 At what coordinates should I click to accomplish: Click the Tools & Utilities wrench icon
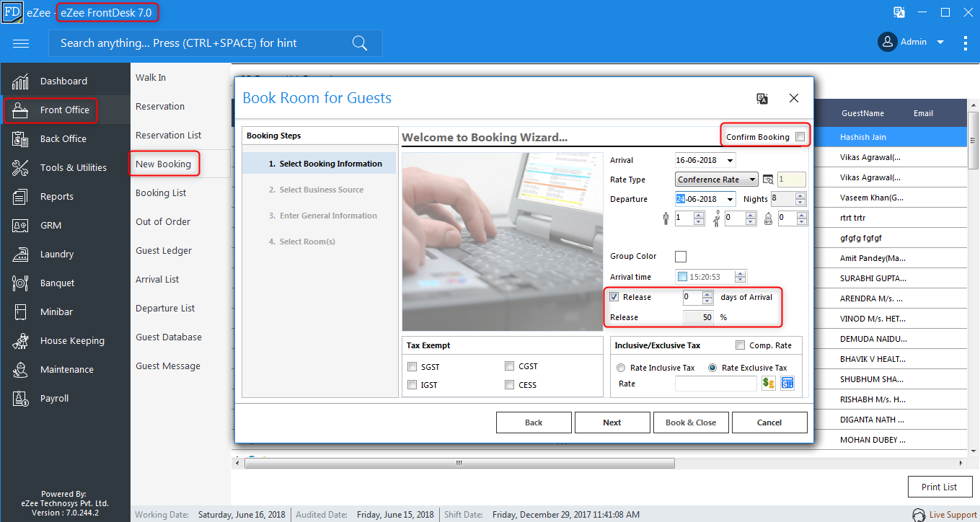click(x=20, y=168)
